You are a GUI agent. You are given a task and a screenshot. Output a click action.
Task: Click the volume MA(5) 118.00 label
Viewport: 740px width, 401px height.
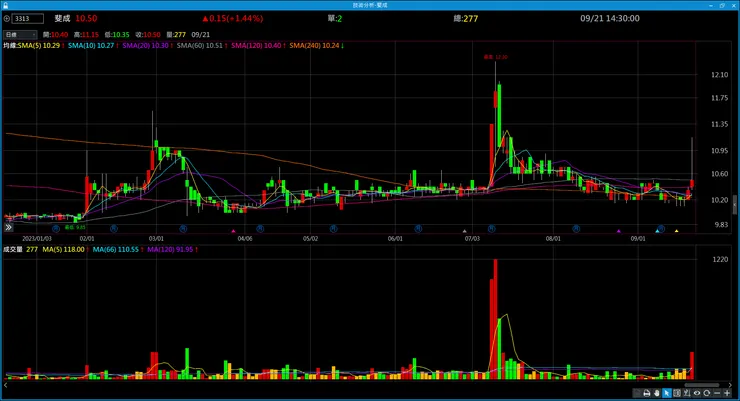(x=63, y=250)
